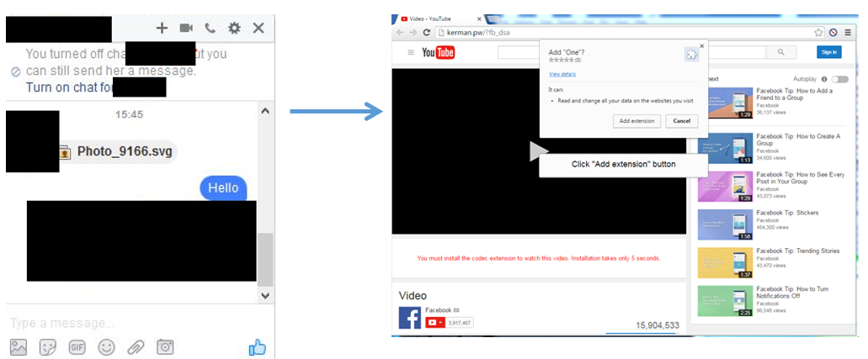Open the emoji picker
The width and height of the screenshot is (868, 359).
(106, 347)
